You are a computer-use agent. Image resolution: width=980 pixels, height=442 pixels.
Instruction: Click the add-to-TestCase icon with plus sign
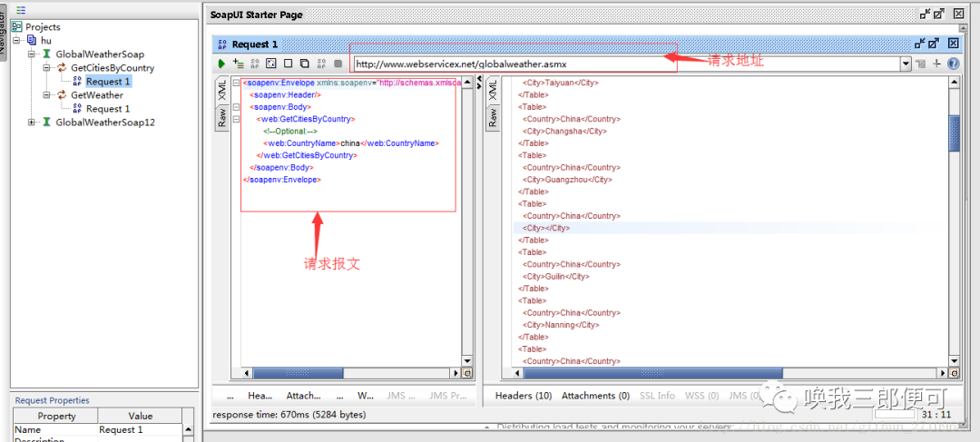click(x=238, y=64)
